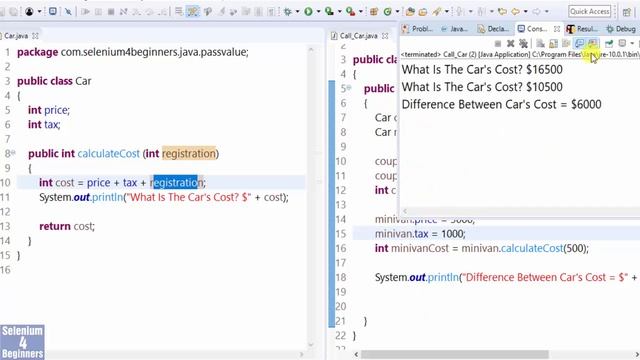The image size is (640, 360).
Task: Click the Open Task folder icon
Action: [422, 12]
